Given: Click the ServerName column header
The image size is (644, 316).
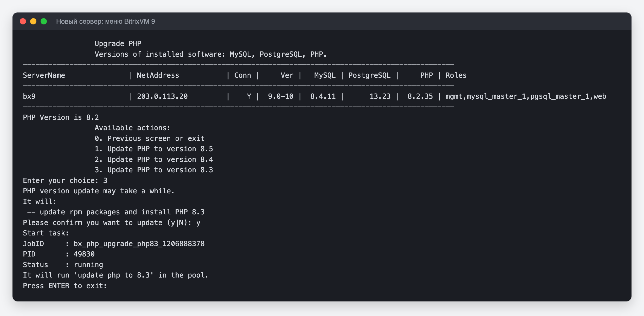Looking at the screenshot, I should (44, 75).
